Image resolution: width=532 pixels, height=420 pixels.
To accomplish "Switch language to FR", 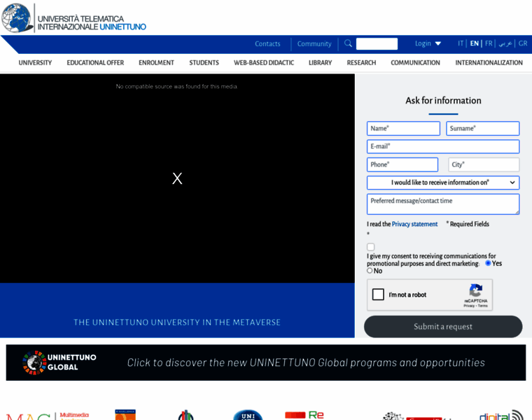I will pyautogui.click(x=489, y=43).
